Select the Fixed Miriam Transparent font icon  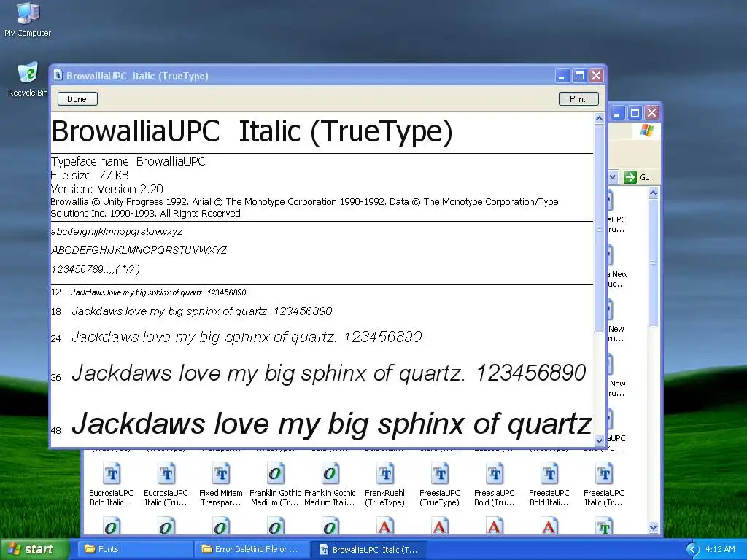[x=220, y=484]
